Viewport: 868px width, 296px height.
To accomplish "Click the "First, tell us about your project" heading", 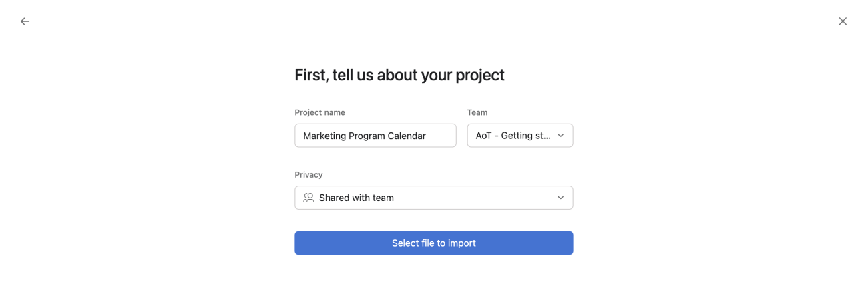I will (x=399, y=75).
